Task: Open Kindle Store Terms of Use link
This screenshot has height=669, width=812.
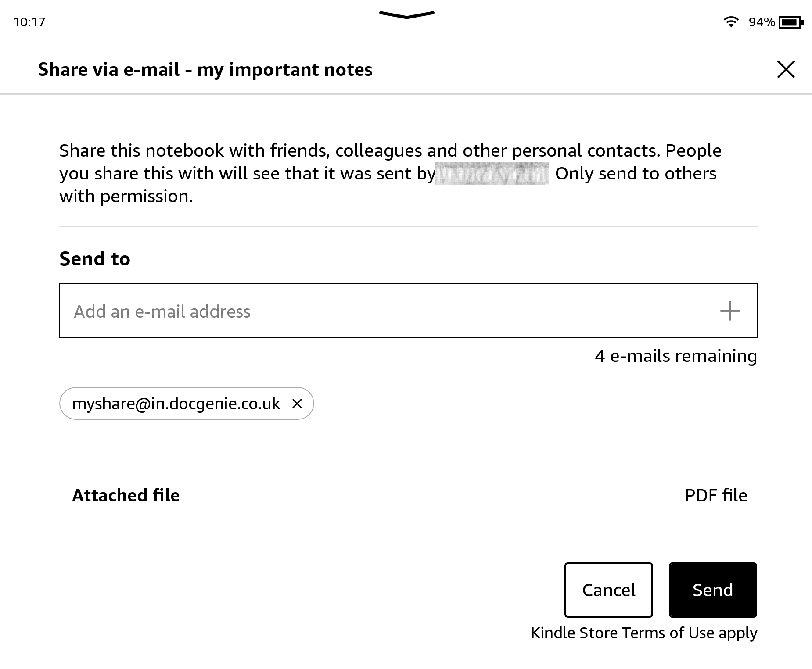Action: 644,633
